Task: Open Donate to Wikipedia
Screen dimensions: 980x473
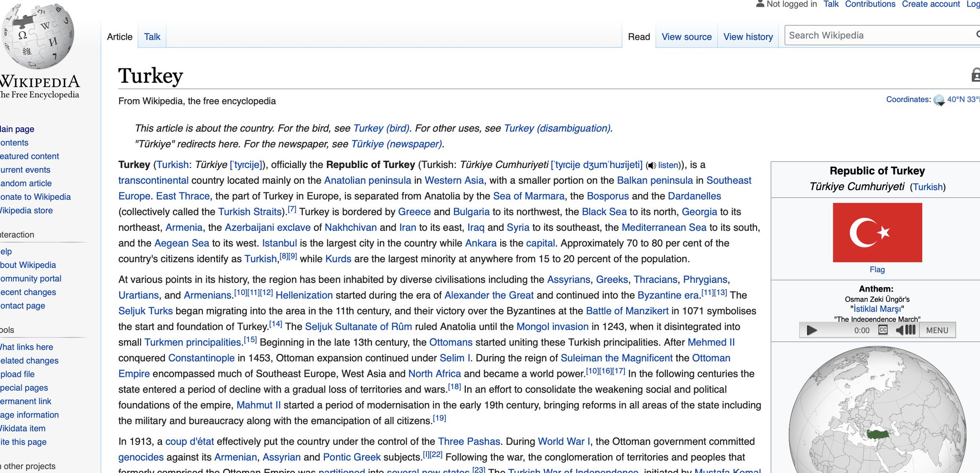Action: coord(35,197)
